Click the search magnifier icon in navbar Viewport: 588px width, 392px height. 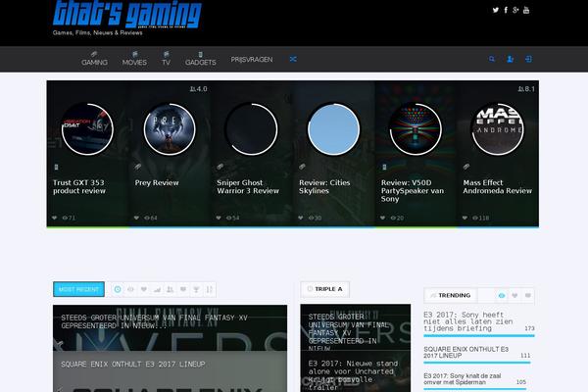click(x=492, y=59)
